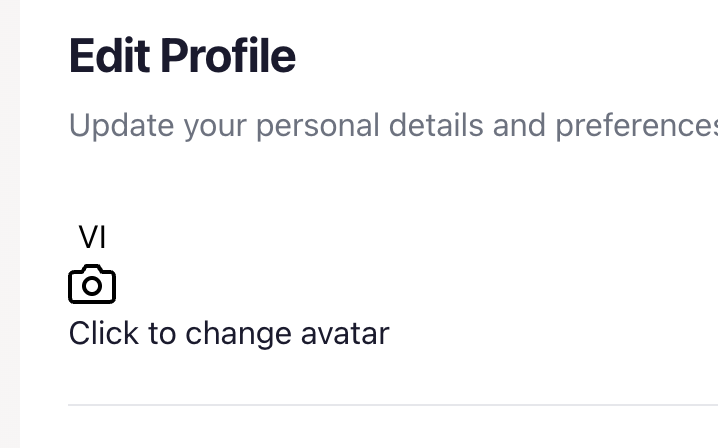Click the camera icon
Viewport: 718px width, 448px height.
pyautogui.click(x=92, y=285)
